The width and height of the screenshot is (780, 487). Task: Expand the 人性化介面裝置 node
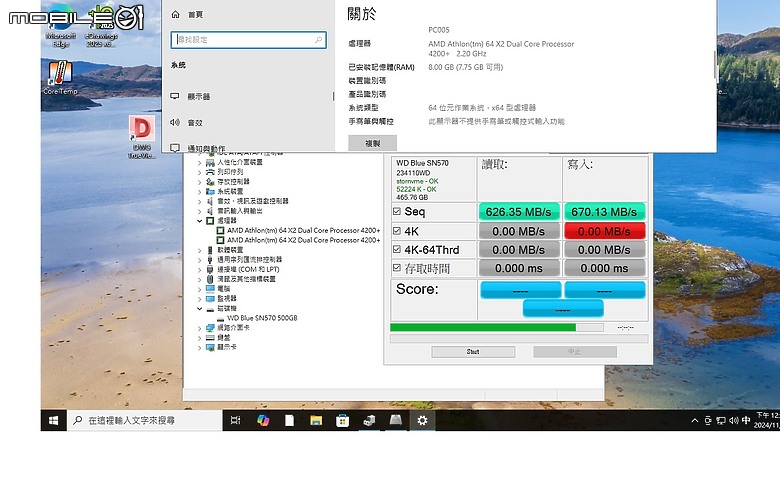click(199, 162)
